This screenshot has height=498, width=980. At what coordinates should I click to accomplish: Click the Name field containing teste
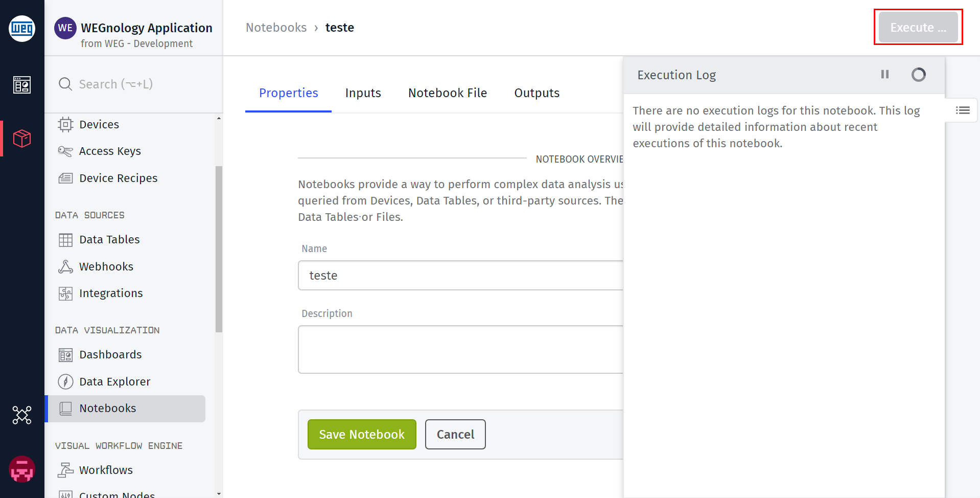pyautogui.click(x=460, y=276)
